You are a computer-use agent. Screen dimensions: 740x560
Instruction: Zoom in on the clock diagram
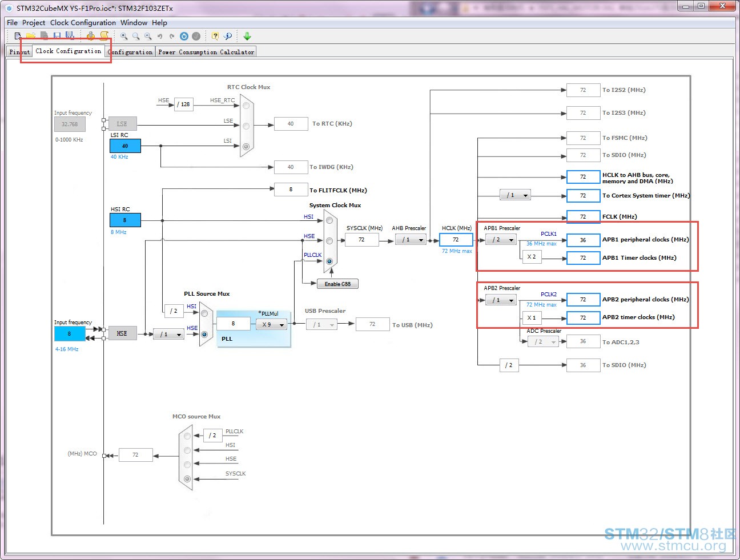click(124, 36)
